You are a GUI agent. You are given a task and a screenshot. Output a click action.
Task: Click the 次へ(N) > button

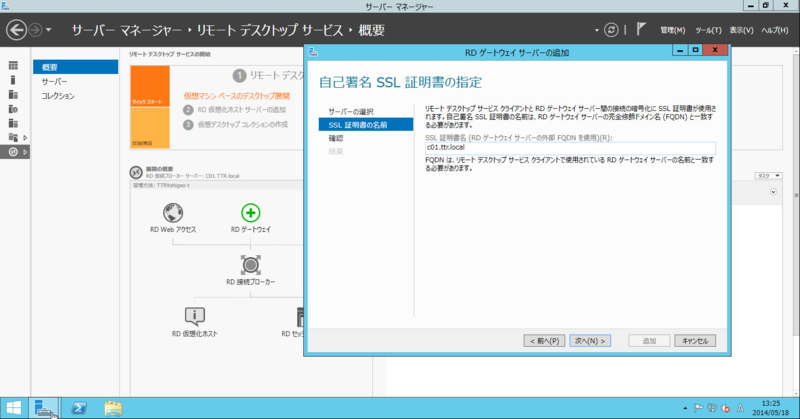tap(590, 340)
